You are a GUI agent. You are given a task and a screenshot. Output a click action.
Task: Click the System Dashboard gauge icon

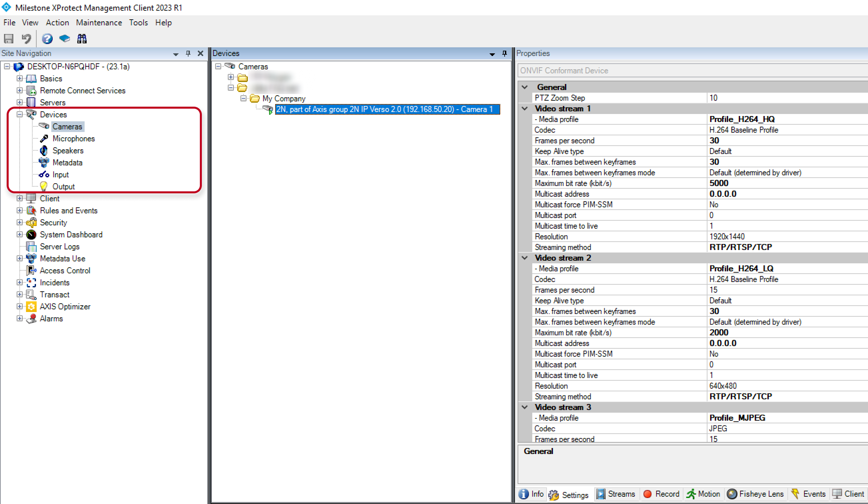coord(31,235)
